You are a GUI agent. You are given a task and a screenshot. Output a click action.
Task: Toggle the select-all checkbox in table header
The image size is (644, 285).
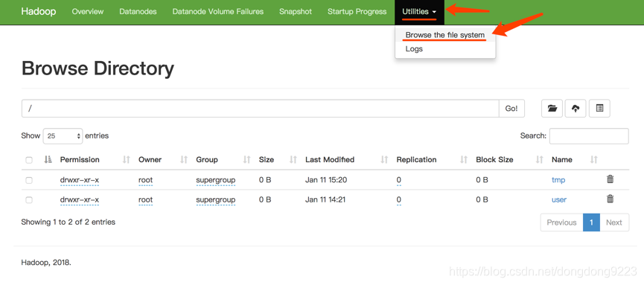tap(29, 160)
